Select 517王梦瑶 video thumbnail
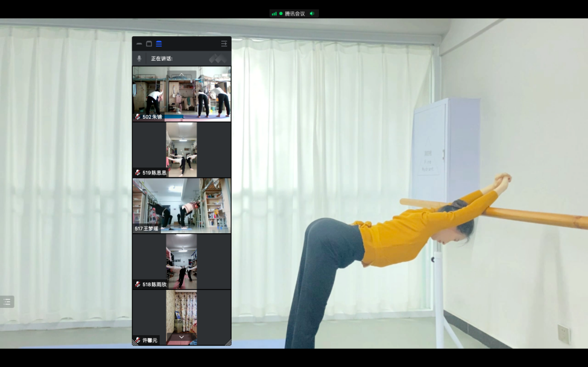Image resolution: width=588 pixels, height=367 pixels. click(x=182, y=205)
